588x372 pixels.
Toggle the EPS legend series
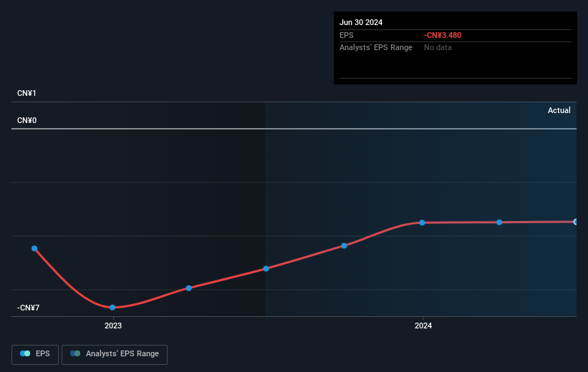35,354
